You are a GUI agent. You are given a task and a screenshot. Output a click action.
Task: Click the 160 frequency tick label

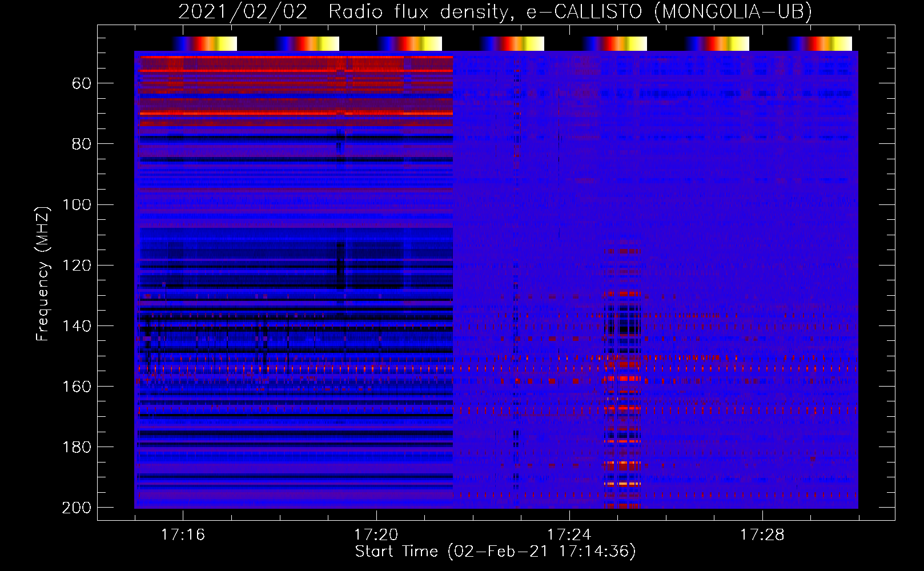click(x=77, y=387)
